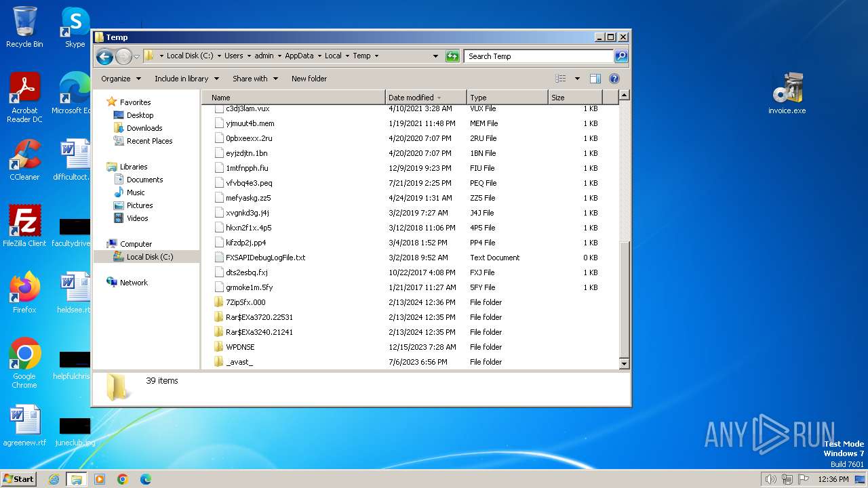868x488 pixels.
Task: Select the invoice.exe desktop file
Action: coord(787,94)
